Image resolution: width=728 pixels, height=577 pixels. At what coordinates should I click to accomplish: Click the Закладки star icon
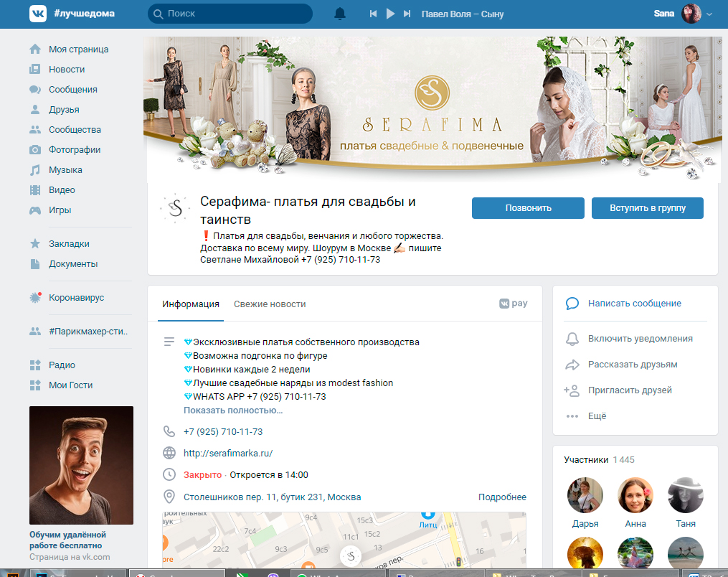35,243
